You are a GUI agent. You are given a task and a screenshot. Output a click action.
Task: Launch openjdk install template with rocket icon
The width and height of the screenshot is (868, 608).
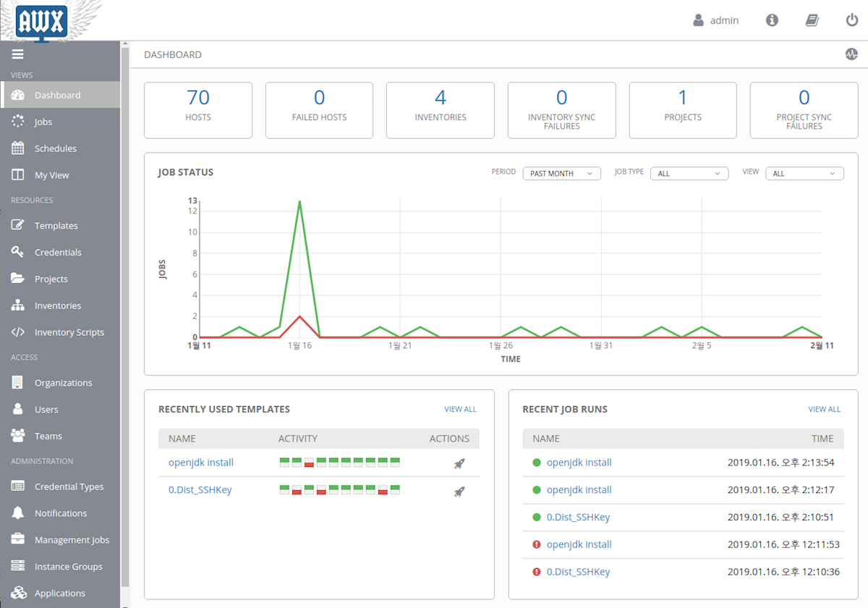point(459,464)
